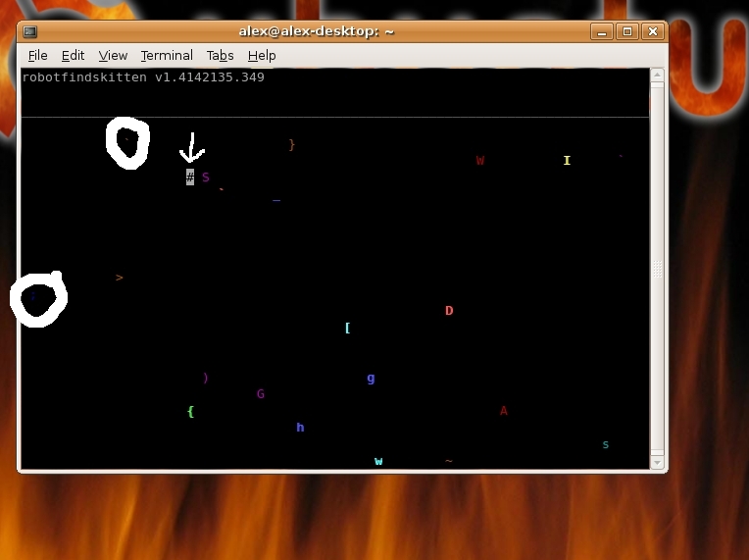Open the Terminal menu
The width and height of the screenshot is (749, 560).
(167, 56)
